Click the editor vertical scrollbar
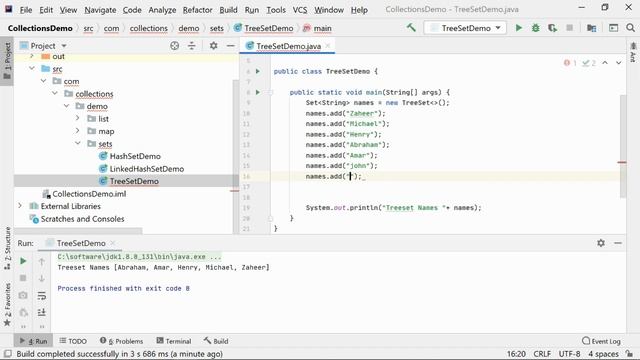The height and width of the screenshot is (360, 640). (622, 147)
